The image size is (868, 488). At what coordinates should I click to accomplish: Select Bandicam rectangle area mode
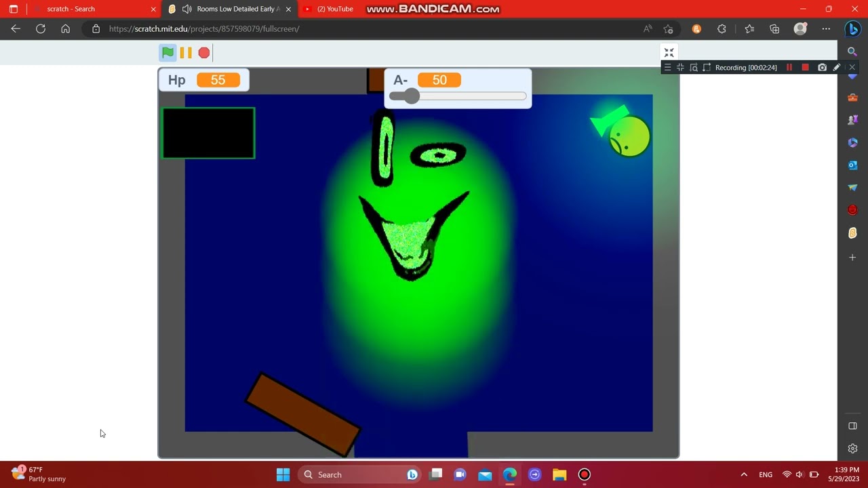(707, 68)
